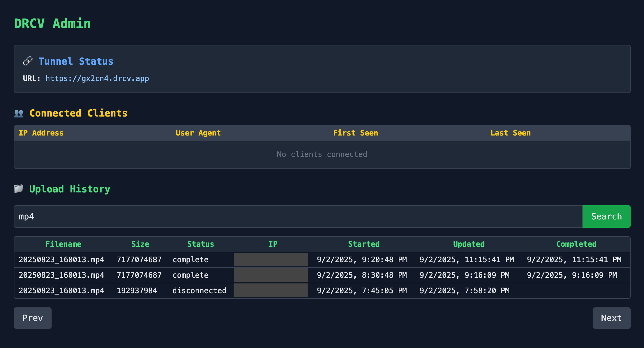The width and height of the screenshot is (644, 348).
Task: Click the User Agent column header
Action: 198,133
